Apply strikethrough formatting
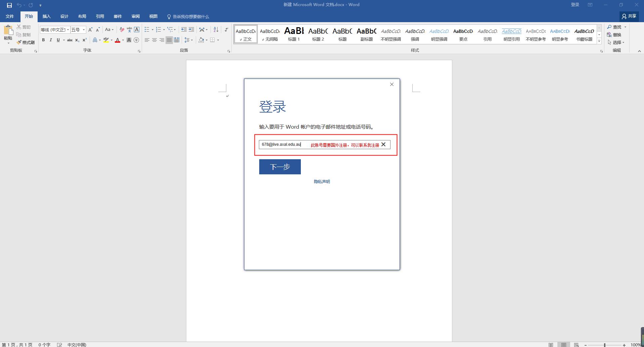Screen dimensions: 644x347 (70, 40)
